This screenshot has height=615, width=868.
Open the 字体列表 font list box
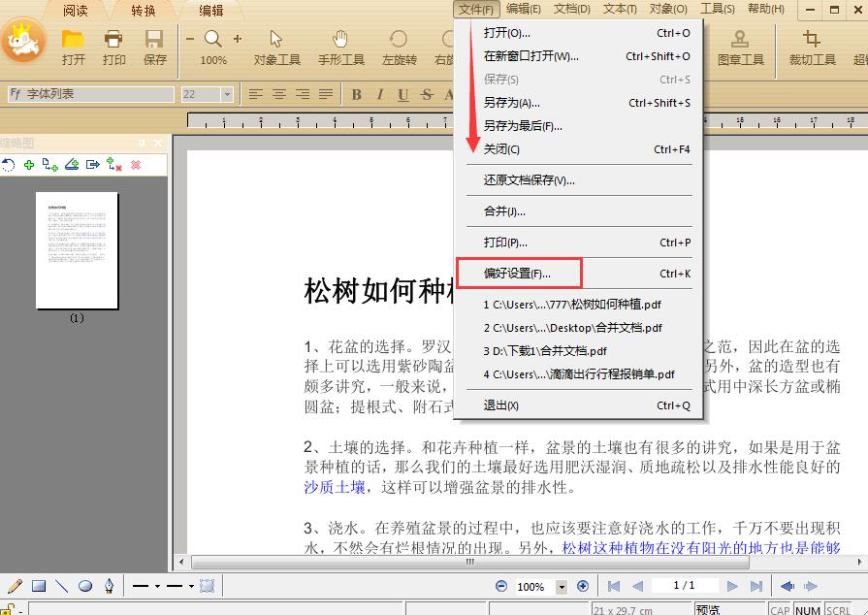pyautogui.click(x=91, y=94)
